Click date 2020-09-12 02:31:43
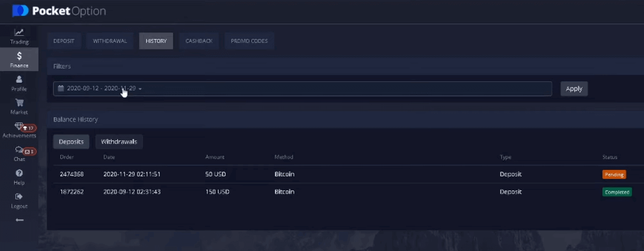644x251 pixels. click(132, 192)
